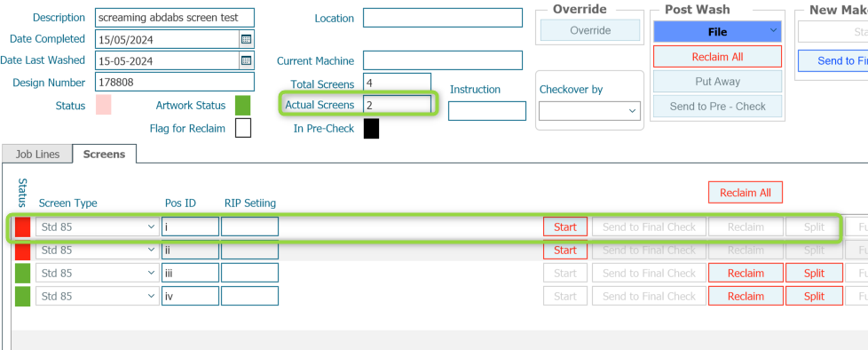Click Reclaim for screen row ii
The height and width of the screenshot is (350, 868).
(746, 251)
